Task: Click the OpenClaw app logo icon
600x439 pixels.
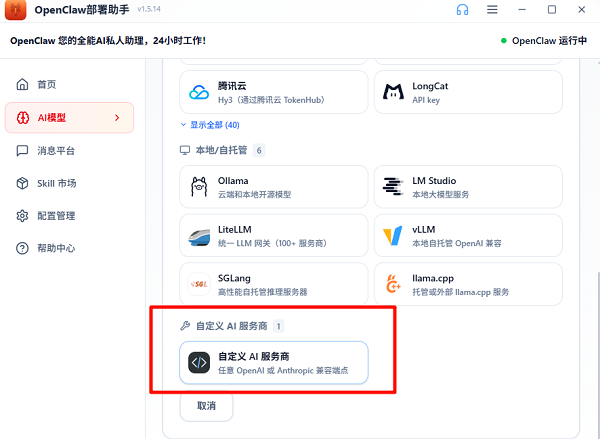Action: [15, 10]
